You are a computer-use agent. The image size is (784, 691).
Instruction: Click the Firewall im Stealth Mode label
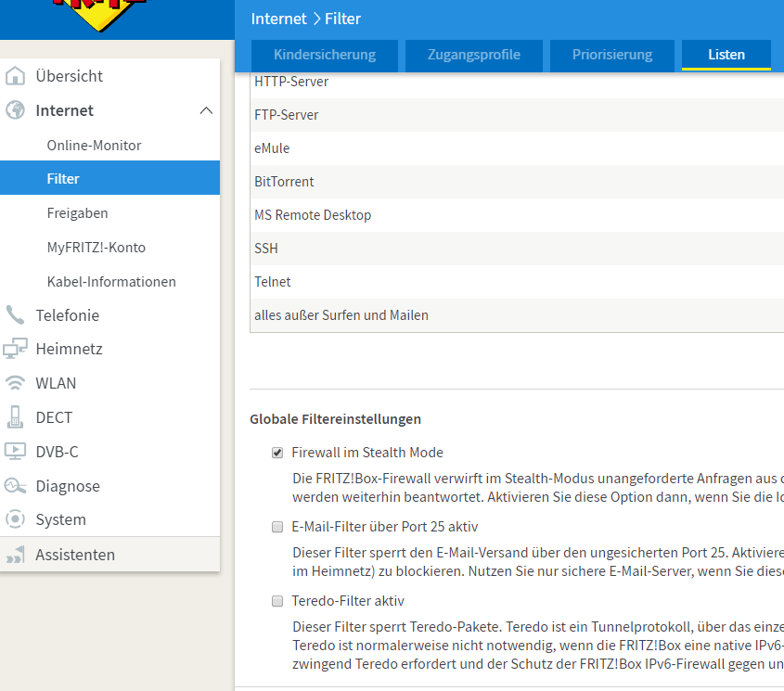click(367, 453)
